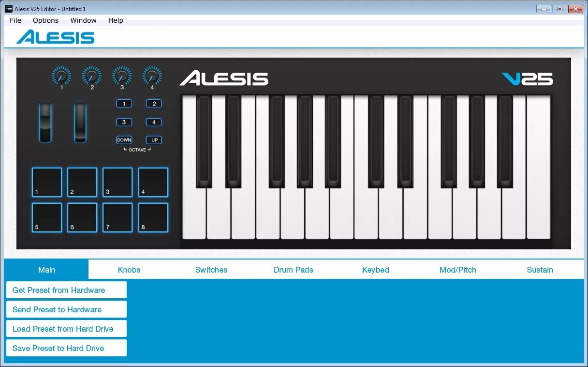Select drum pad 3
588x367 pixels.
pyautogui.click(x=118, y=182)
